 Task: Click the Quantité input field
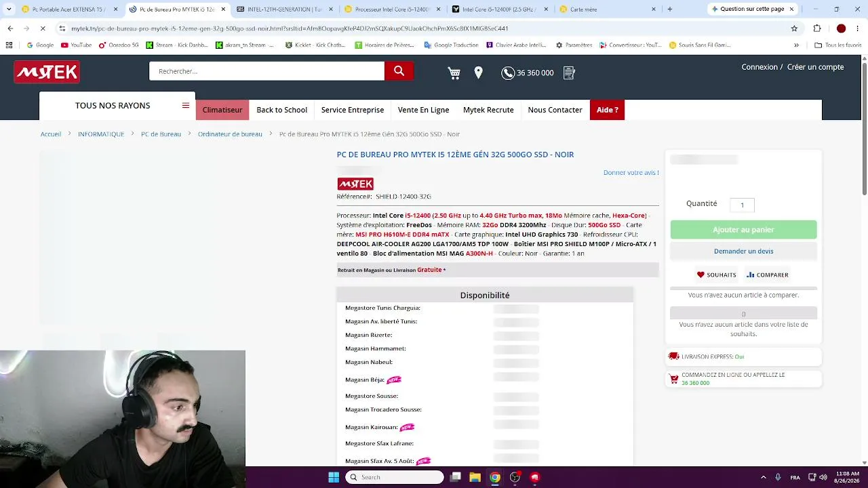coord(742,205)
